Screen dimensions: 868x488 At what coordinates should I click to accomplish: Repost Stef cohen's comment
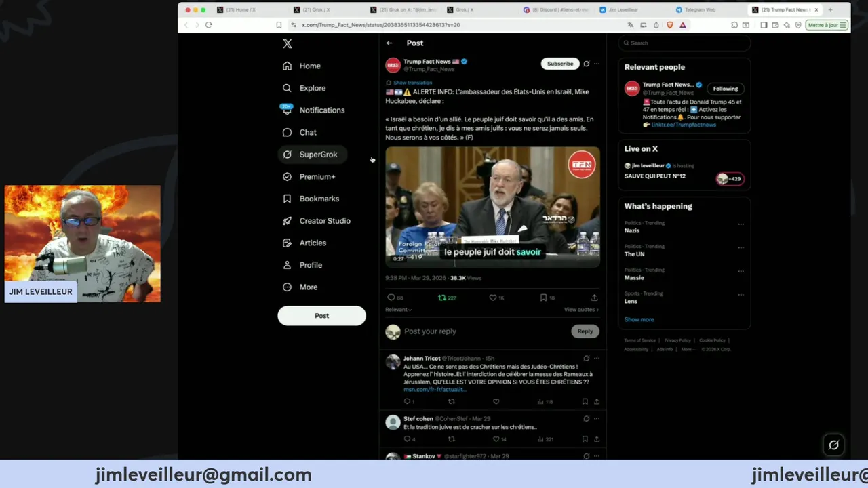coord(452,439)
